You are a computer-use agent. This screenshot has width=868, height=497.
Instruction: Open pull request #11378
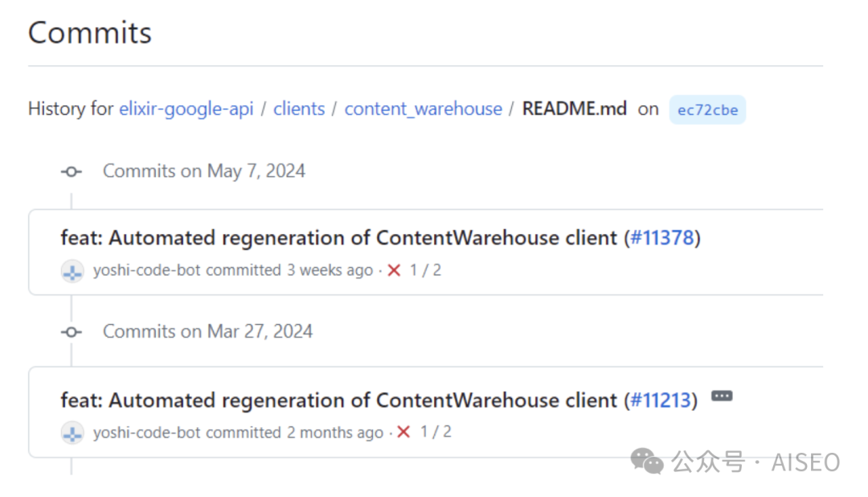point(662,238)
